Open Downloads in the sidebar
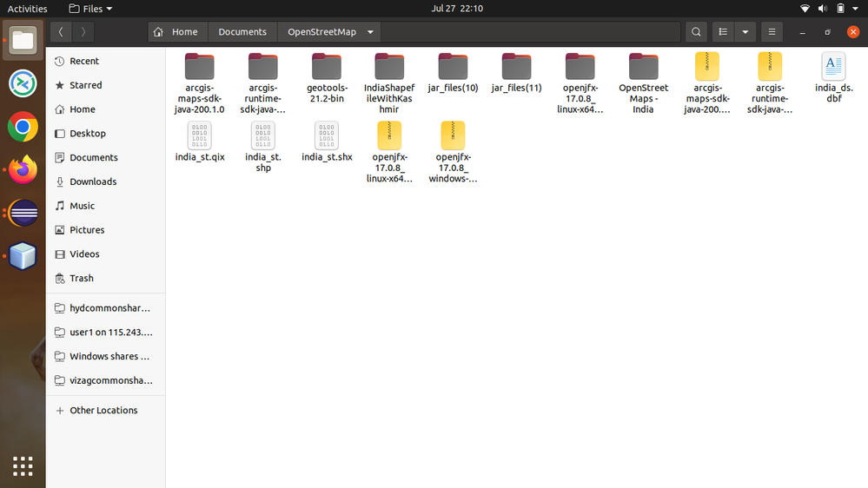The width and height of the screenshot is (868, 488). point(105,181)
